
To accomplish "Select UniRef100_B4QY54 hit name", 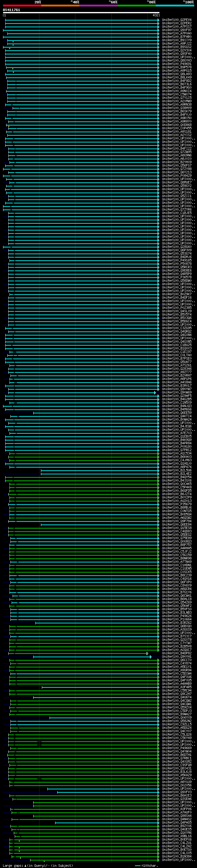I will [176, 477].
